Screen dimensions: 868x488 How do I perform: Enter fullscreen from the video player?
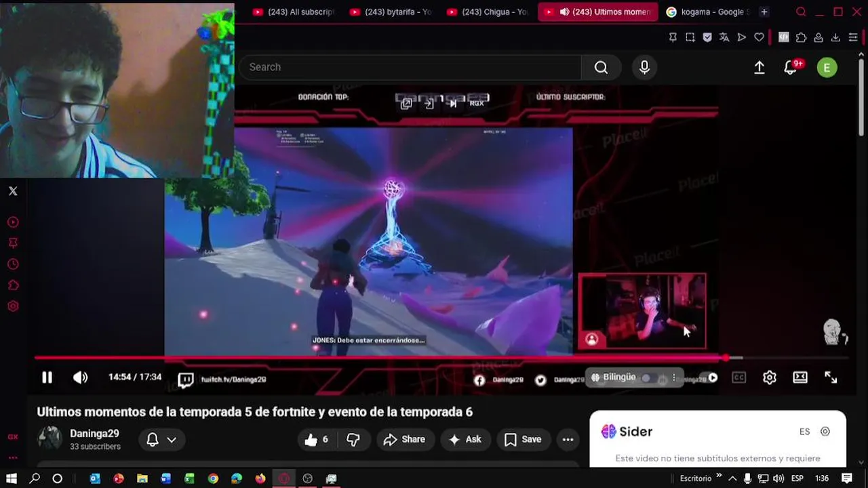(831, 378)
